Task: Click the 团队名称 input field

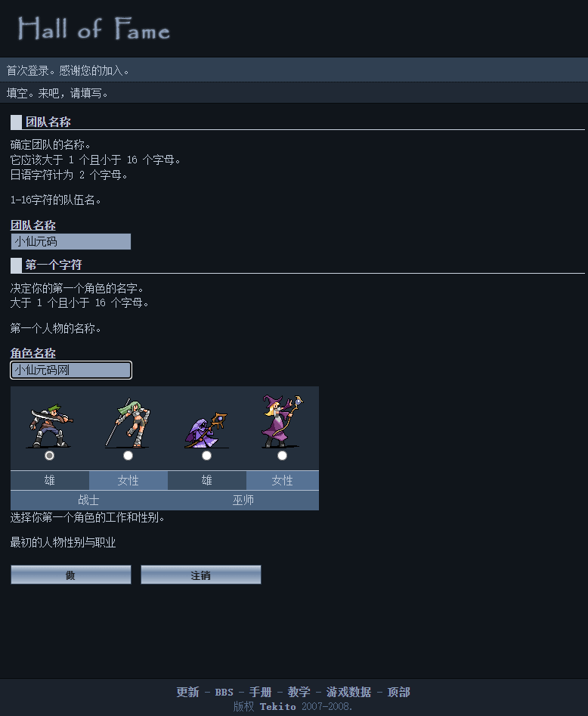Action: pyautogui.click(x=71, y=241)
